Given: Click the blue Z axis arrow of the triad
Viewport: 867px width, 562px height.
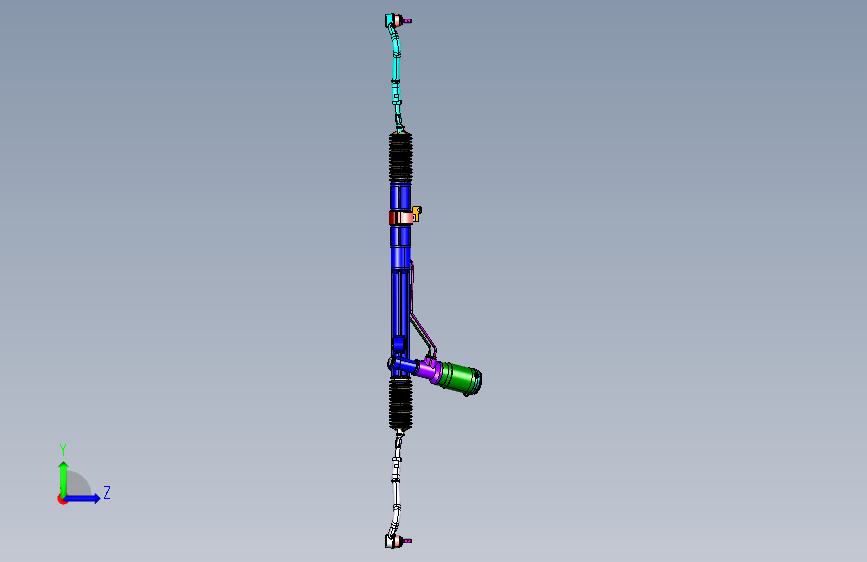Looking at the screenshot, I should pyautogui.click(x=83, y=498).
